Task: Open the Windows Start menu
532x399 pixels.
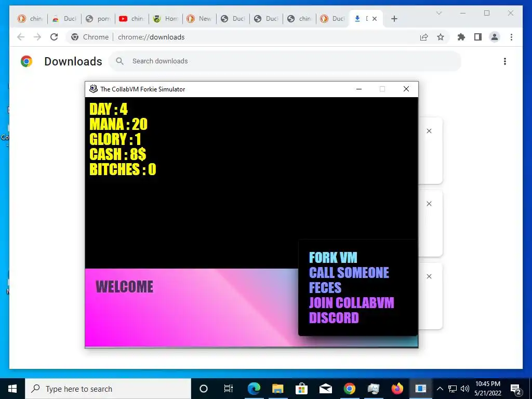Action: tap(12, 389)
